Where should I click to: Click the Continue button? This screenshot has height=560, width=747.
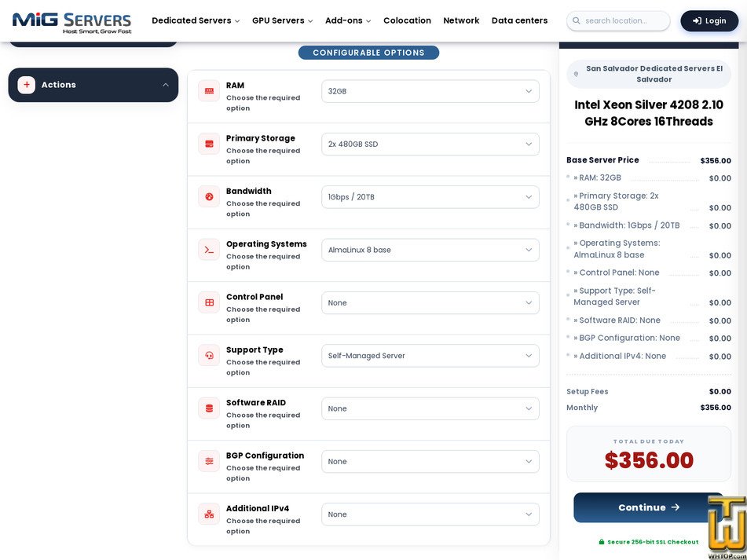click(648, 507)
